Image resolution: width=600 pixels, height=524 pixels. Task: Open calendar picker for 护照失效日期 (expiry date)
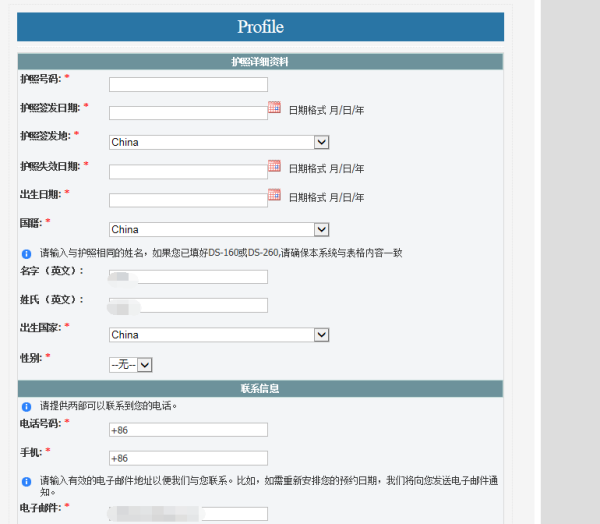[x=274, y=167]
